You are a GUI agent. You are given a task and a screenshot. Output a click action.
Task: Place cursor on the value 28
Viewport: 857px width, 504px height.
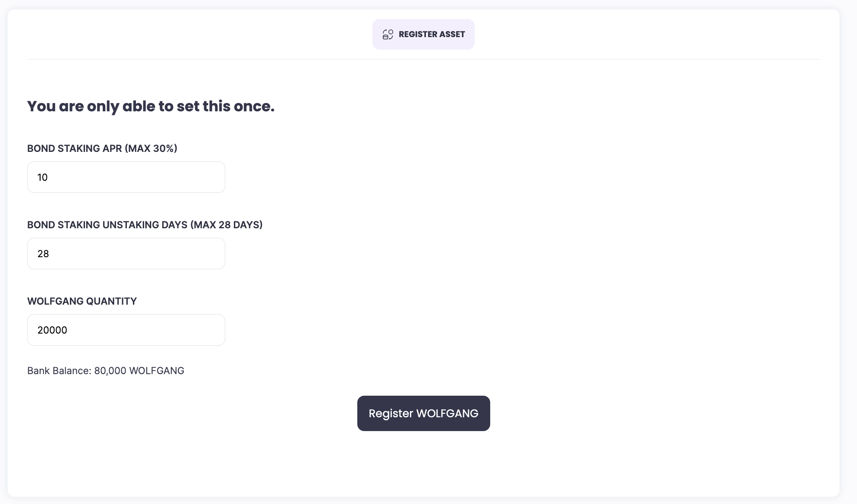[x=43, y=254]
